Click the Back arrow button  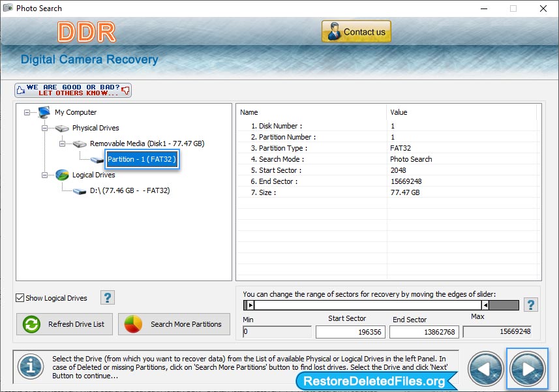pos(485,369)
